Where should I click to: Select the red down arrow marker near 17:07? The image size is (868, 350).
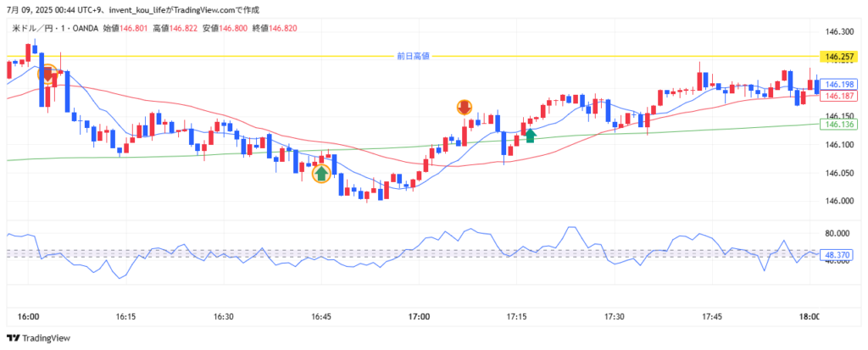(x=464, y=108)
